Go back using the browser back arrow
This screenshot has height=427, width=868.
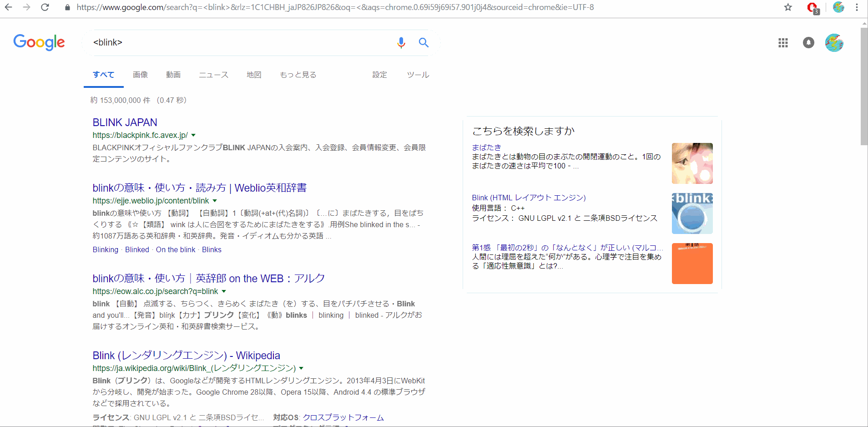pyautogui.click(x=9, y=7)
